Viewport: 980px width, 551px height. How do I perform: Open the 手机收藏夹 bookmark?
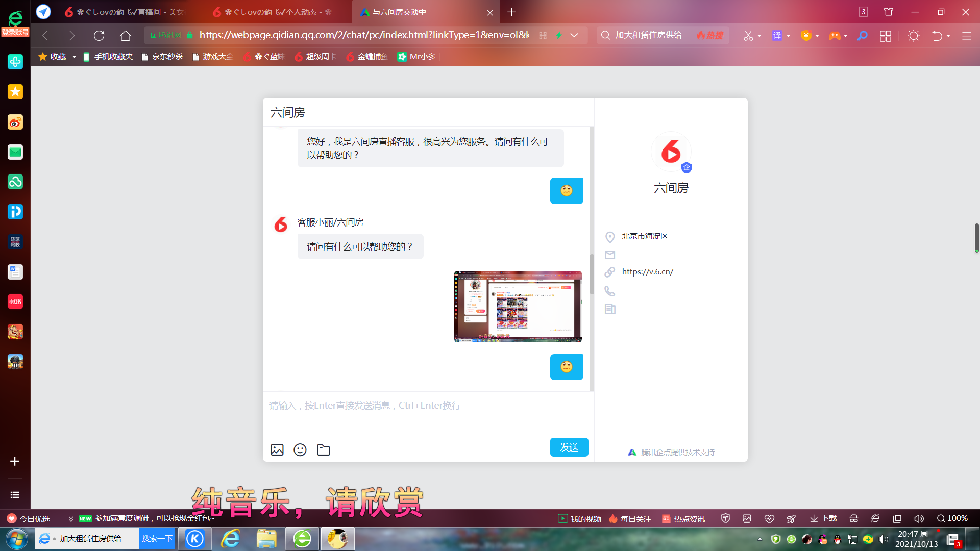tap(108, 57)
